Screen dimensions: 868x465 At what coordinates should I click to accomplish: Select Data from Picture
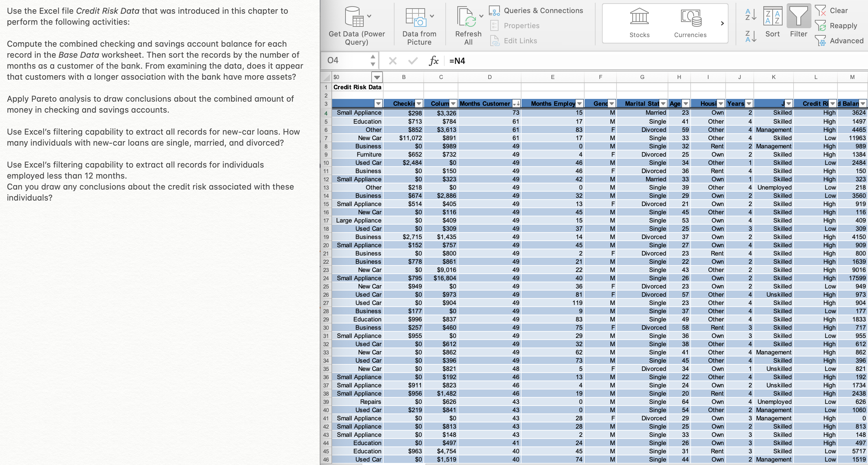click(419, 24)
